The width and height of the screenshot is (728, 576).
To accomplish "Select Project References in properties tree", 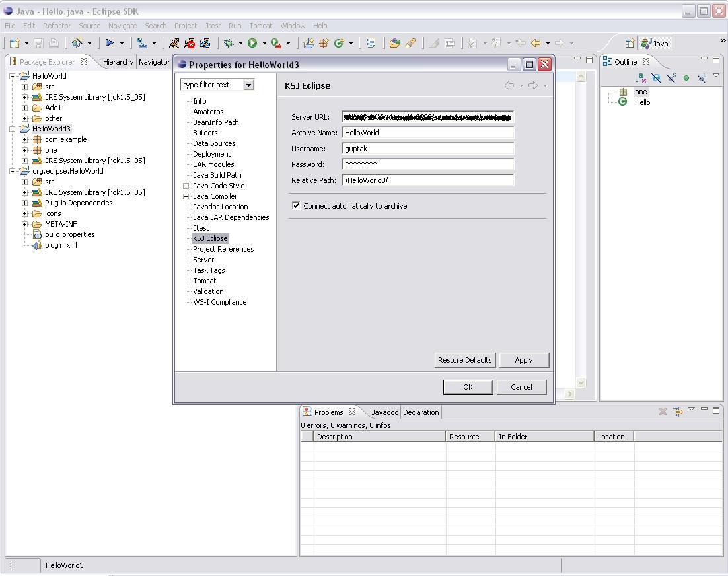I will pos(223,249).
